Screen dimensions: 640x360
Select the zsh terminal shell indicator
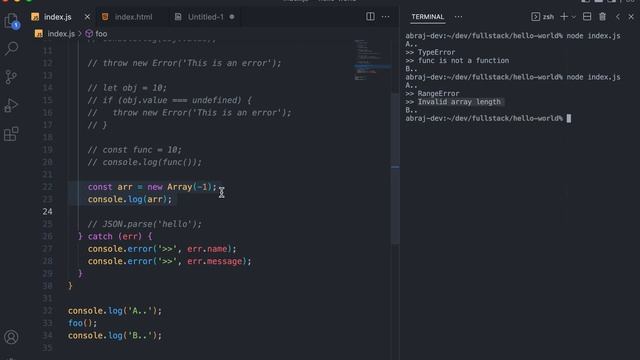pos(543,17)
